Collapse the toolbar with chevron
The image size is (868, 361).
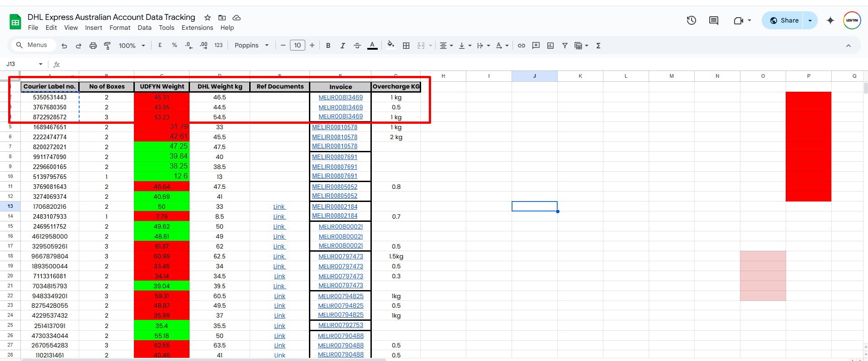pyautogui.click(x=849, y=46)
